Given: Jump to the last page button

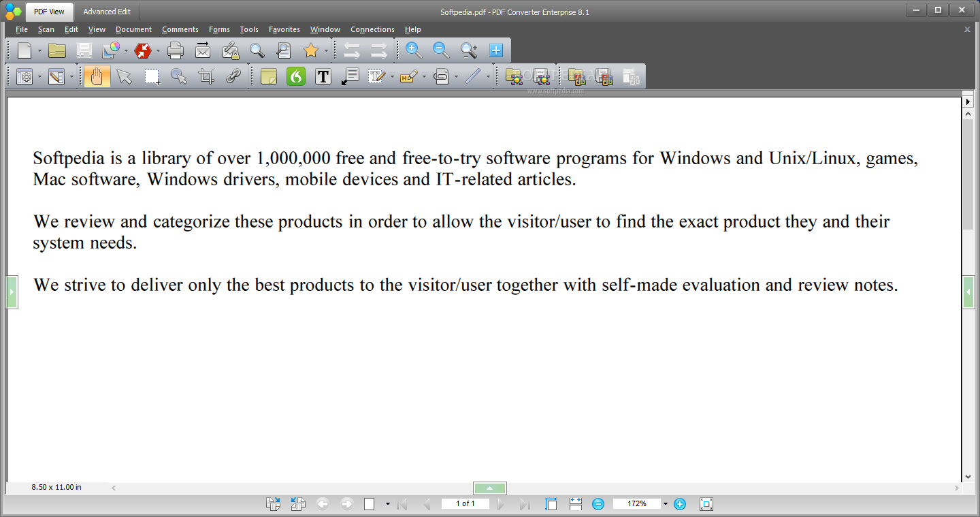Looking at the screenshot, I should [525, 504].
